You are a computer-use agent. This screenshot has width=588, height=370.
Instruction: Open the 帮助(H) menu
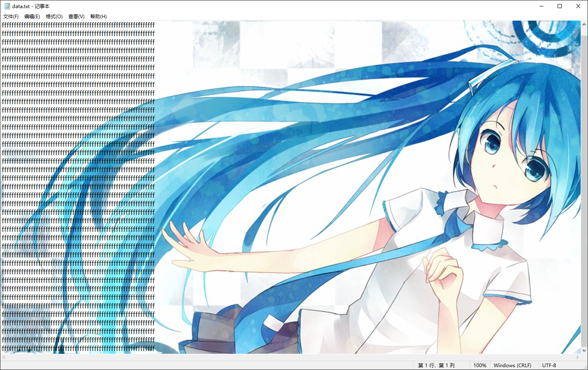click(x=98, y=17)
